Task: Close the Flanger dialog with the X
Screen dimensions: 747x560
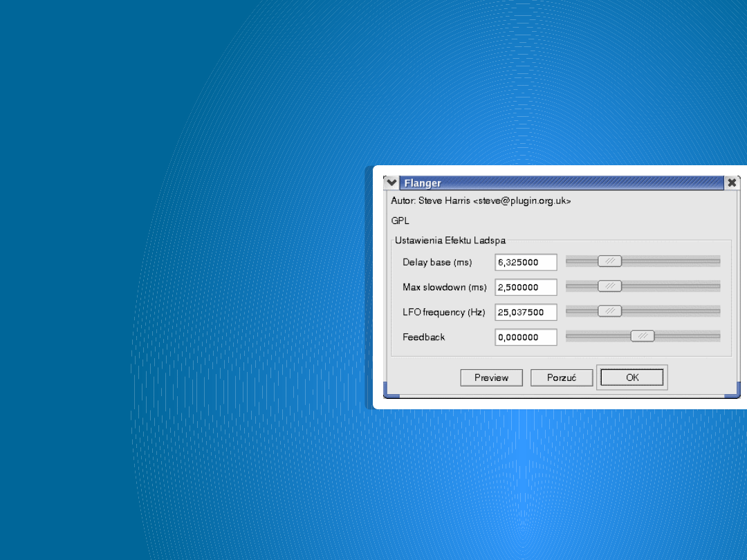Action: [x=732, y=183]
